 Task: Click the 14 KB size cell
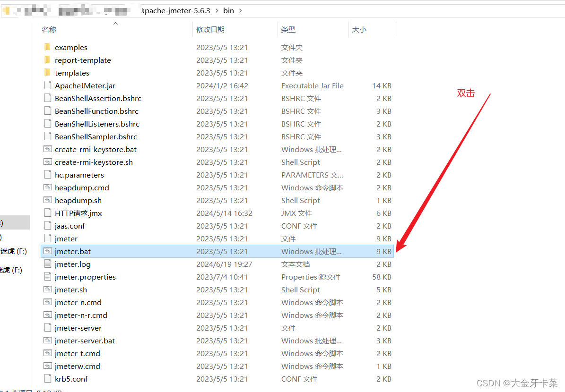[382, 85]
